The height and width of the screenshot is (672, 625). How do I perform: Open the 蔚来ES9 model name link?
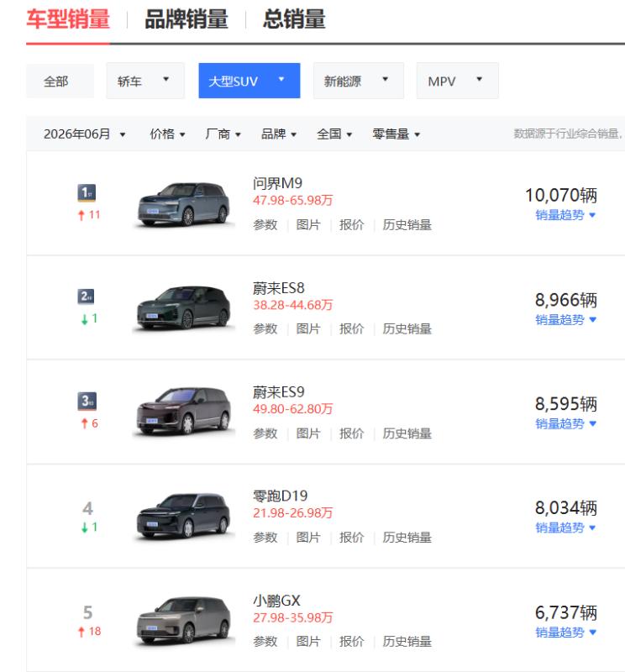[278, 392]
